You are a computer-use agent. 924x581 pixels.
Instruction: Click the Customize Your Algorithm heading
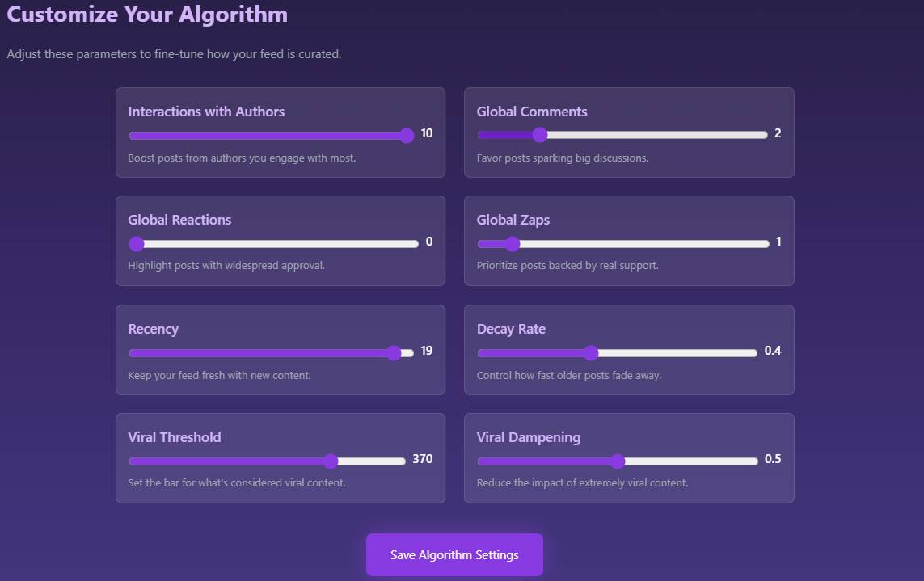(x=147, y=14)
